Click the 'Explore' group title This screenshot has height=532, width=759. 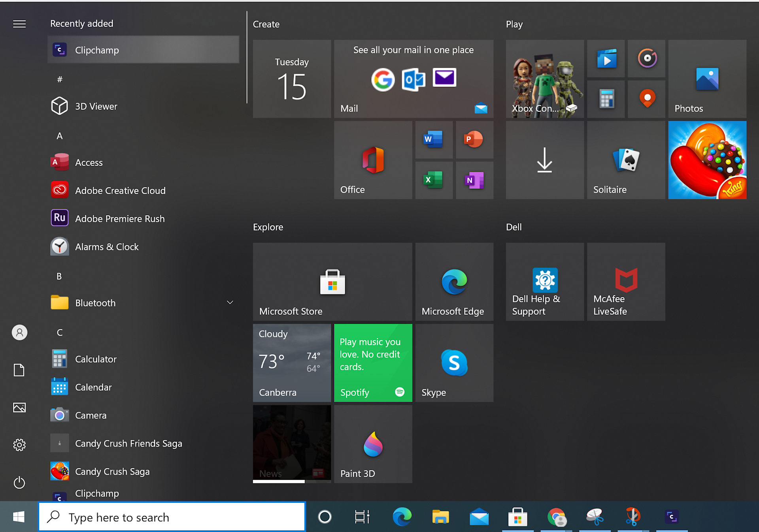pos(268,227)
